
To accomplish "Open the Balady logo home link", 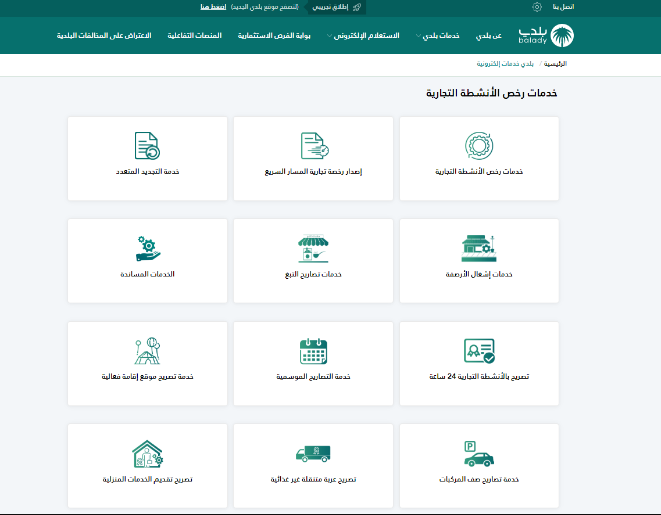I will pos(546,35).
